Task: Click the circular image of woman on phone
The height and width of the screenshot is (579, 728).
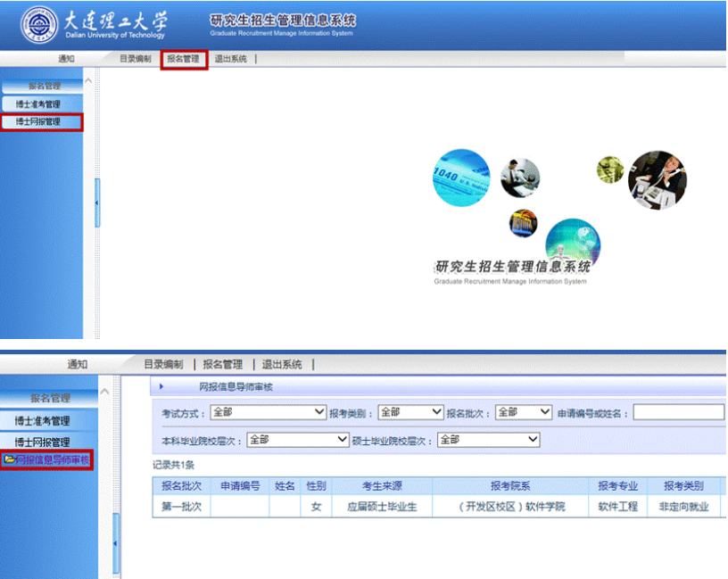Action: pos(658,180)
